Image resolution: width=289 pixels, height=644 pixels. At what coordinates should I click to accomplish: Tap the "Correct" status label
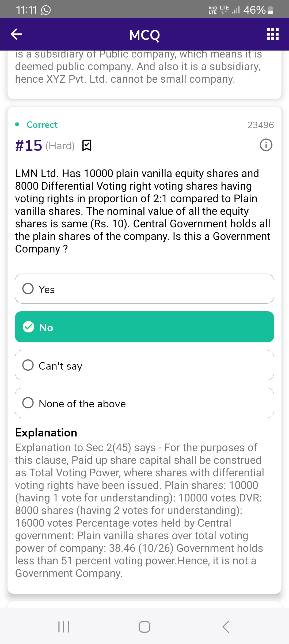(42, 125)
